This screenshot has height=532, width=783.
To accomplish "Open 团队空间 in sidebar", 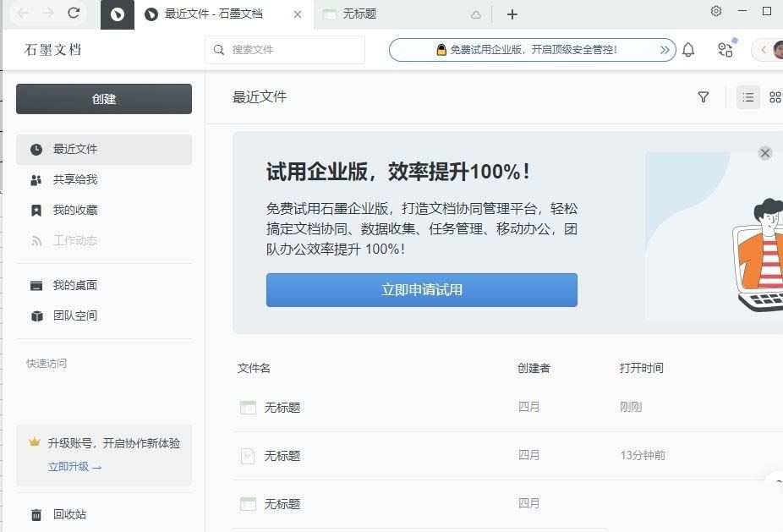I will (104, 315).
